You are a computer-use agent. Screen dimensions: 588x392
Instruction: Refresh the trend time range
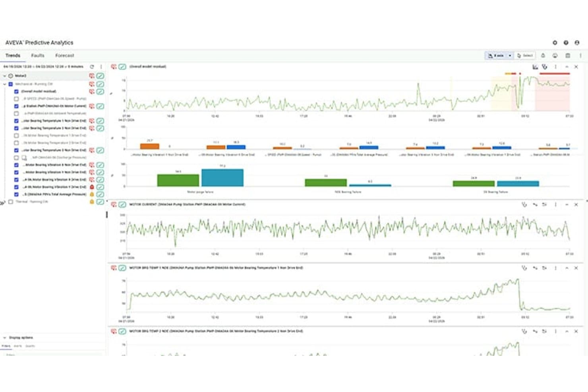click(92, 67)
